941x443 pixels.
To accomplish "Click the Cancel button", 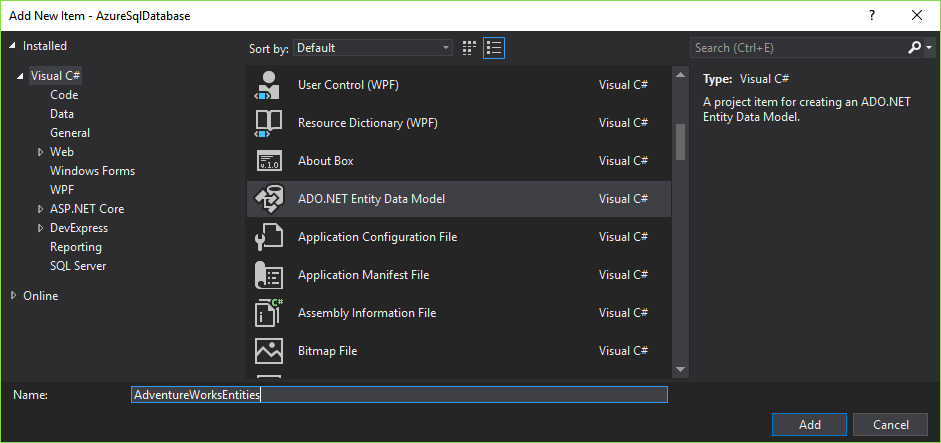I will pos(891,424).
